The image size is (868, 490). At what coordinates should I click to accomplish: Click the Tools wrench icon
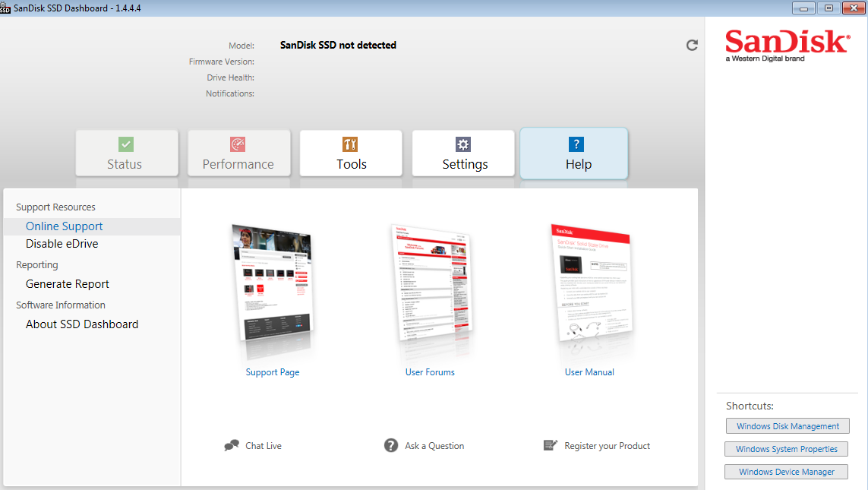point(350,144)
